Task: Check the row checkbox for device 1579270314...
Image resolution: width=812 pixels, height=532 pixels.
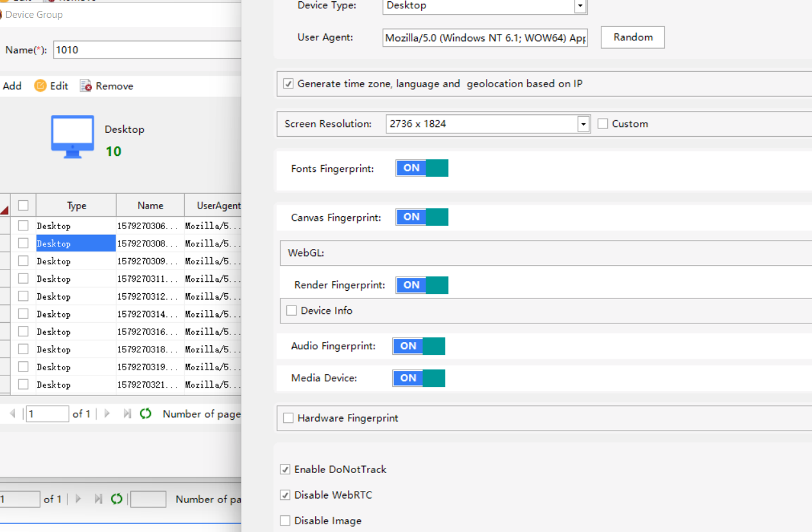Action: click(23, 314)
